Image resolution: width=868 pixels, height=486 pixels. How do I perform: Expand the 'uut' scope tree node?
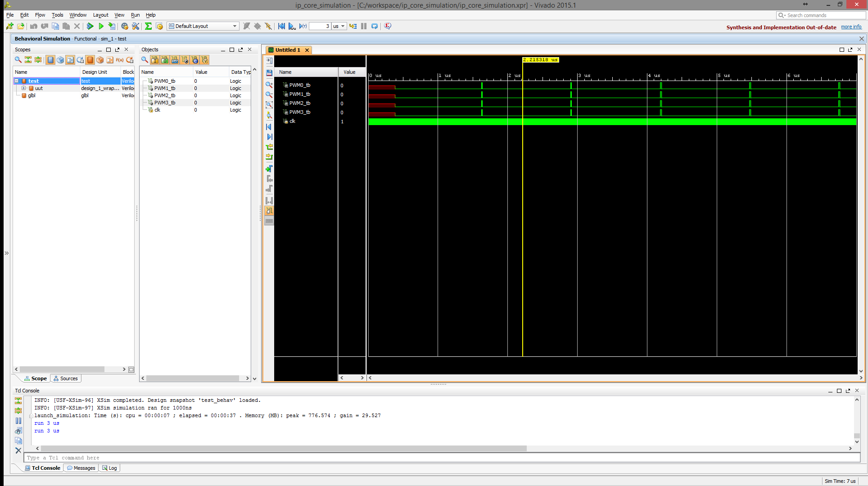[x=24, y=88]
